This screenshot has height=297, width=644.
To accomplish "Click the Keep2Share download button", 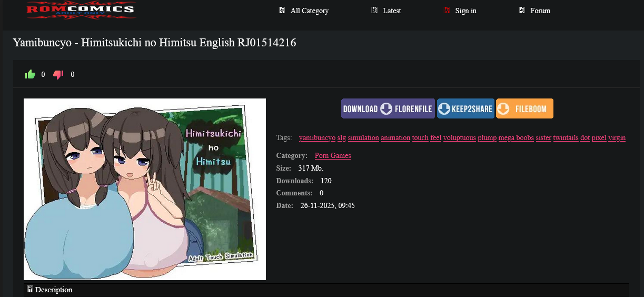I will point(465,108).
